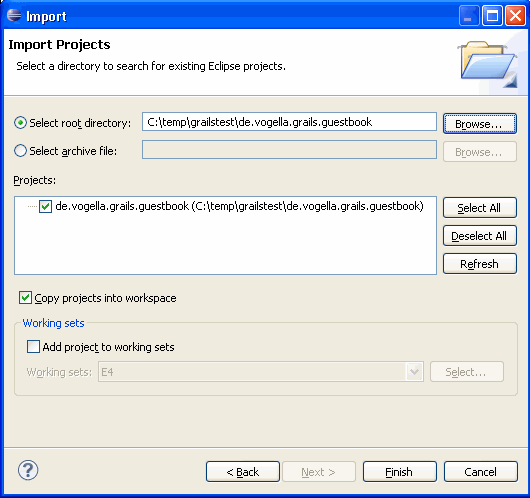Click the help question mark icon
This screenshot has height=498, width=530.
click(x=28, y=470)
